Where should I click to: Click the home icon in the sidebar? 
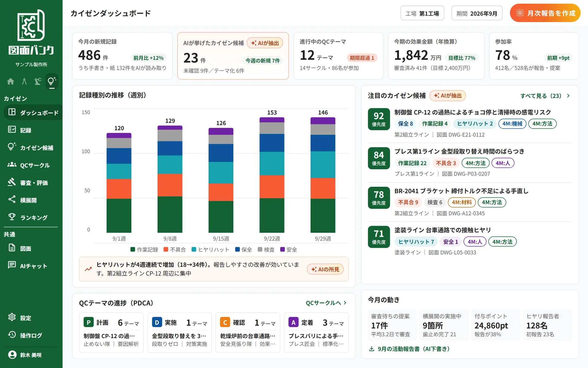11,81
